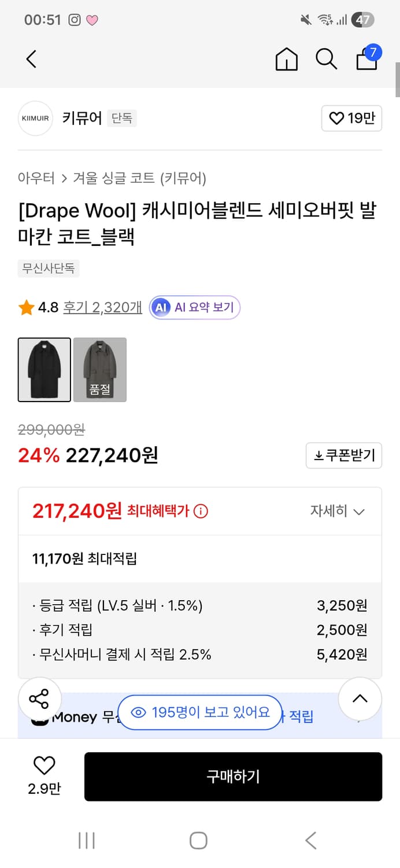Tap the 무신사단독 tag label
Screen dimensions: 400x868
[x=48, y=268]
